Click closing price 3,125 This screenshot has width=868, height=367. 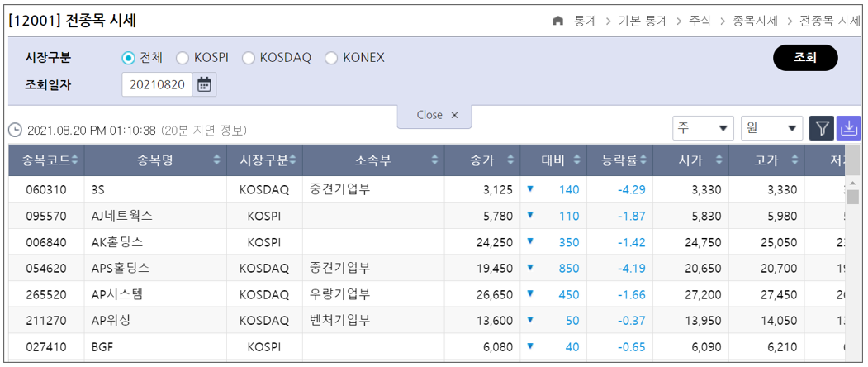[498, 189]
